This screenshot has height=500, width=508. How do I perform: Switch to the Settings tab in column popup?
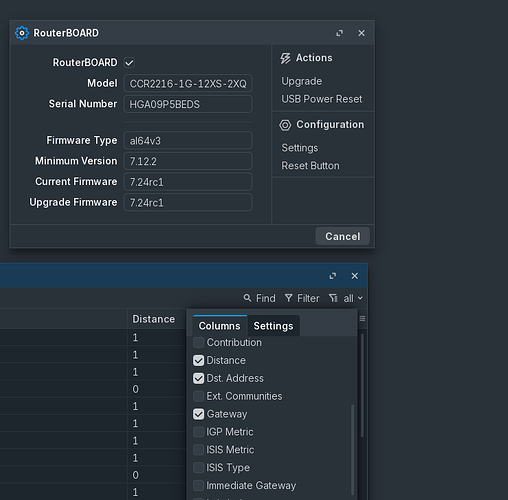pos(273,326)
